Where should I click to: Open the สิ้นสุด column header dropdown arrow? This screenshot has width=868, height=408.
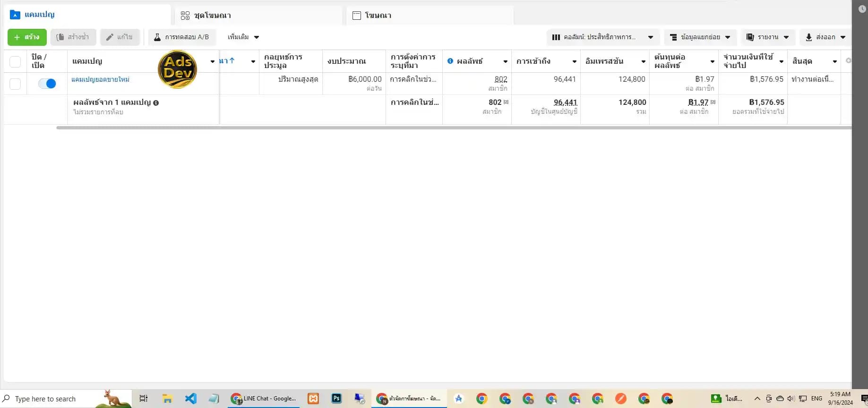click(834, 61)
